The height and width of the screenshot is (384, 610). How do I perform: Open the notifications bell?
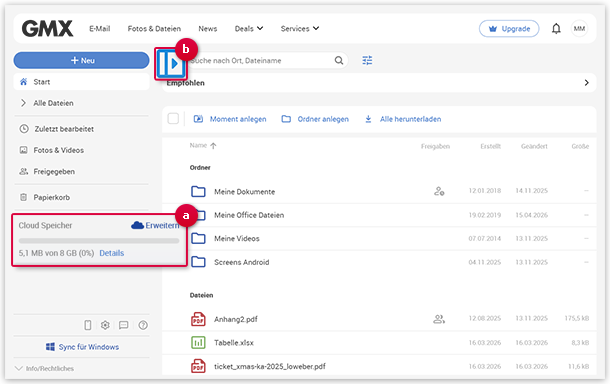pyautogui.click(x=556, y=28)
